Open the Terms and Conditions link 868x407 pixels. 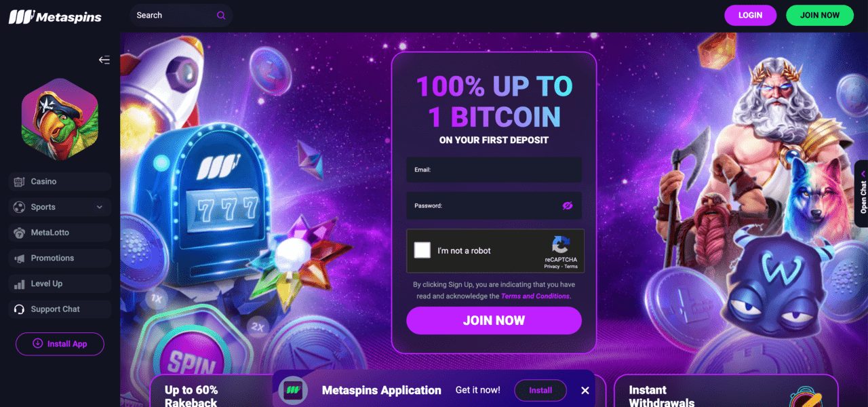[535, 296]
